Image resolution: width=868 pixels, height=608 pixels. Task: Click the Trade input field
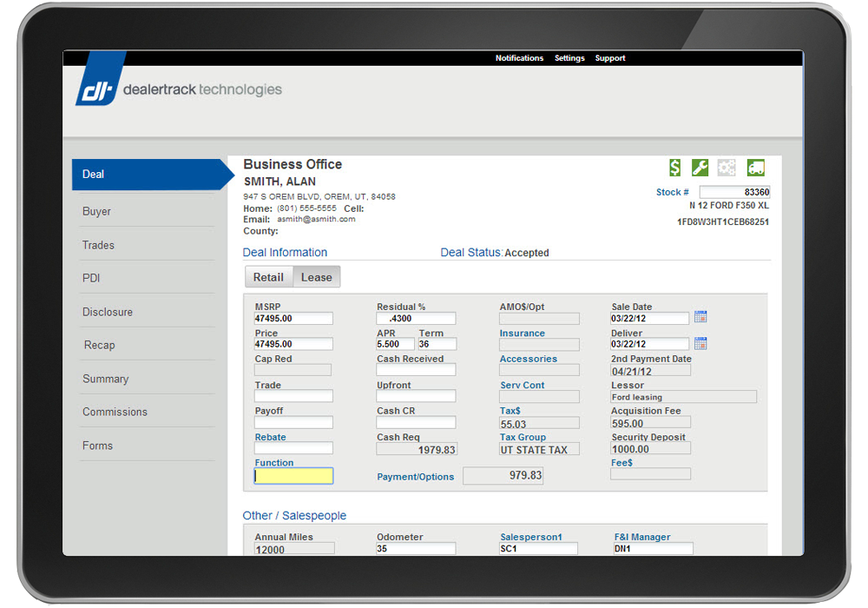(293, 396)
